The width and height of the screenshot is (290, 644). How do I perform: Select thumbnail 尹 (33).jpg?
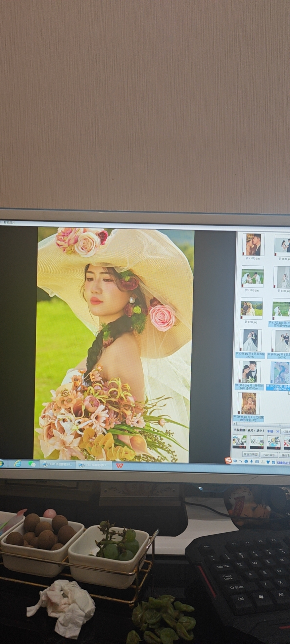(x=250, y=340)
